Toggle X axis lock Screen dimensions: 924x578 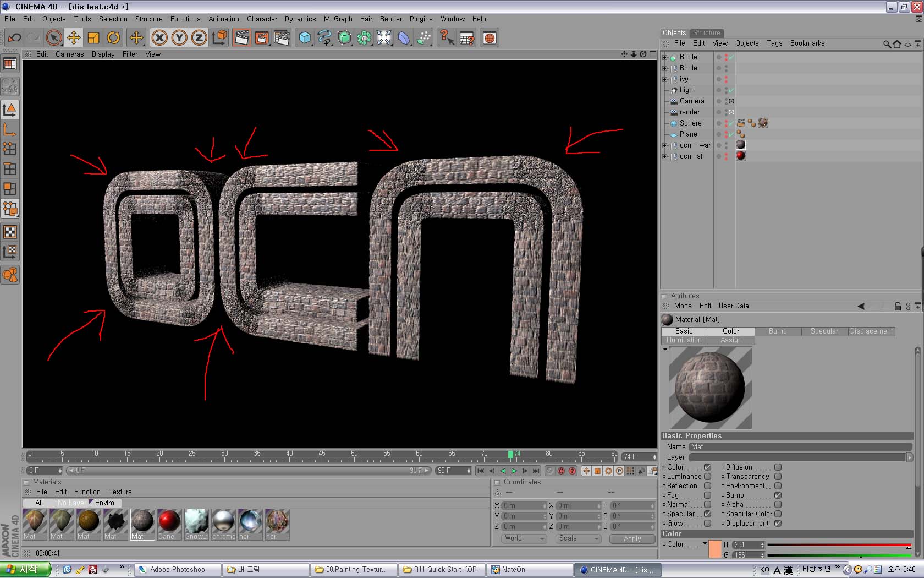pyautogui.click(x=159, y=37)
